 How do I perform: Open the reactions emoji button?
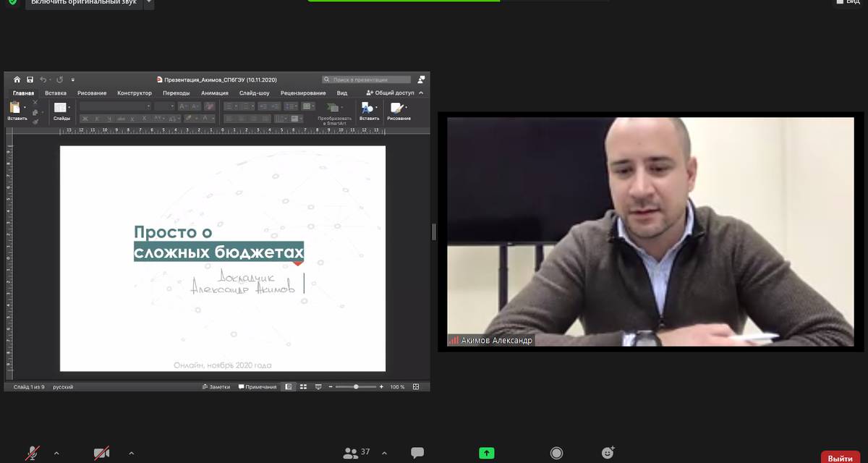coord(608,453)
